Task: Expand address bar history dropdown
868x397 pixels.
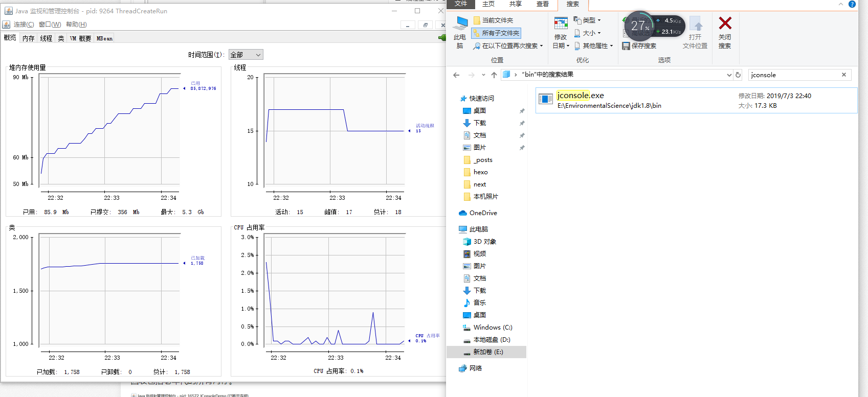Action: [x=729, y=75]
